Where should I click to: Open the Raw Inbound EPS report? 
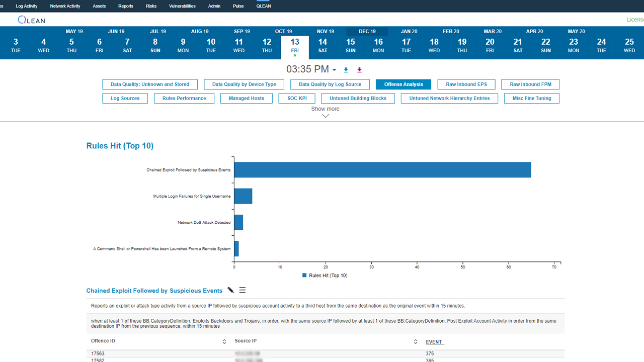(x=466, y=84)
